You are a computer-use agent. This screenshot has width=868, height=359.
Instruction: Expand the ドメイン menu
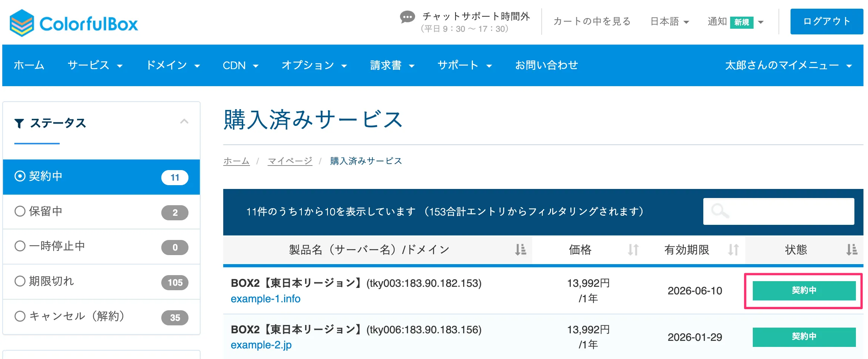173,65
